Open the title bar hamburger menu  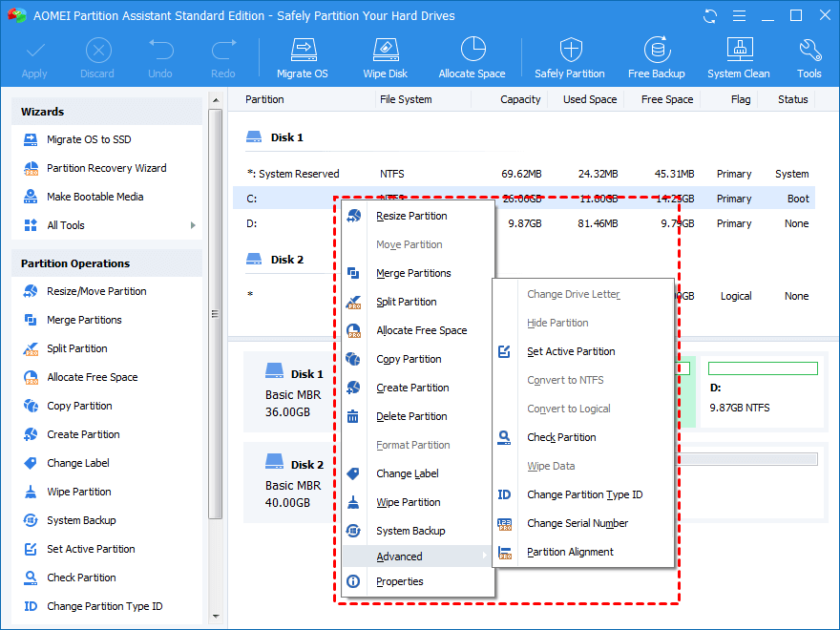[738, 16]
